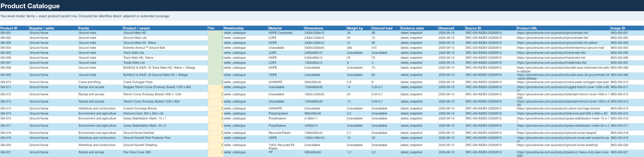Select the Crane Outrigger Pads cell
This screenshot has height=157, width=644.
(x=165, y=82)
